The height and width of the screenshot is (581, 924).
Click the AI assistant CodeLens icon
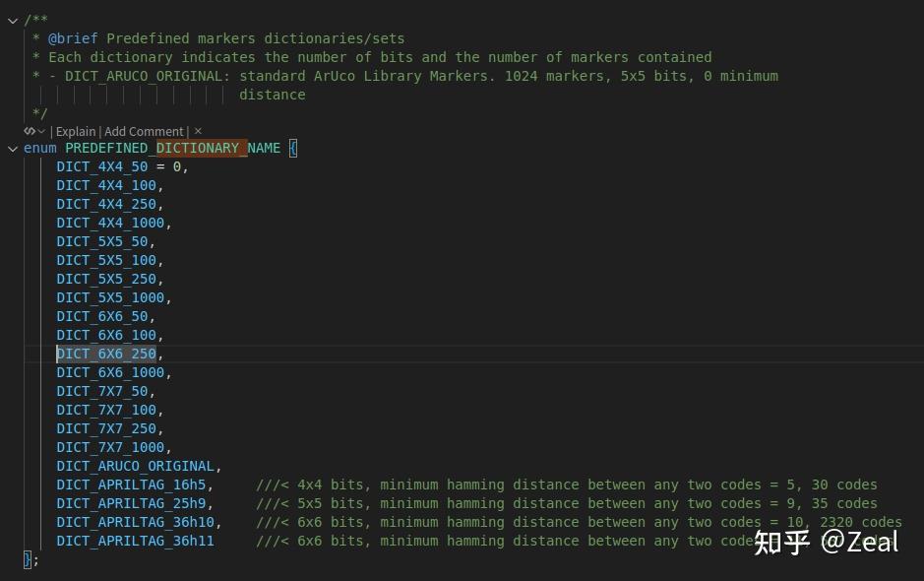(30, 131)
